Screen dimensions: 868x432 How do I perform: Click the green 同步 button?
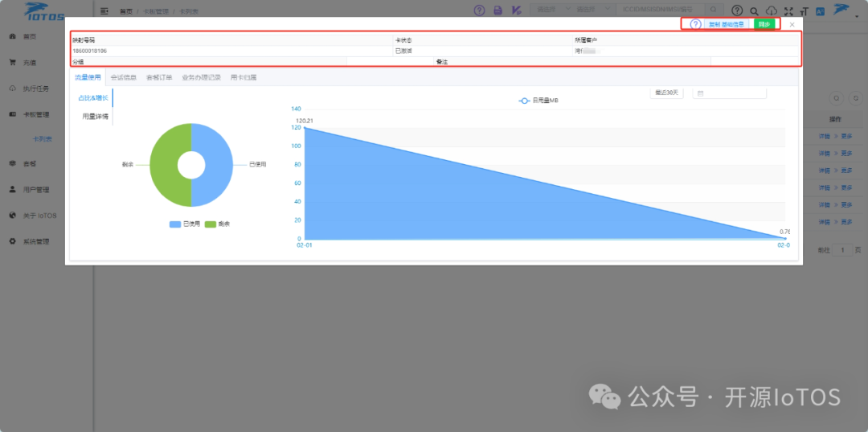coord(764,24)
